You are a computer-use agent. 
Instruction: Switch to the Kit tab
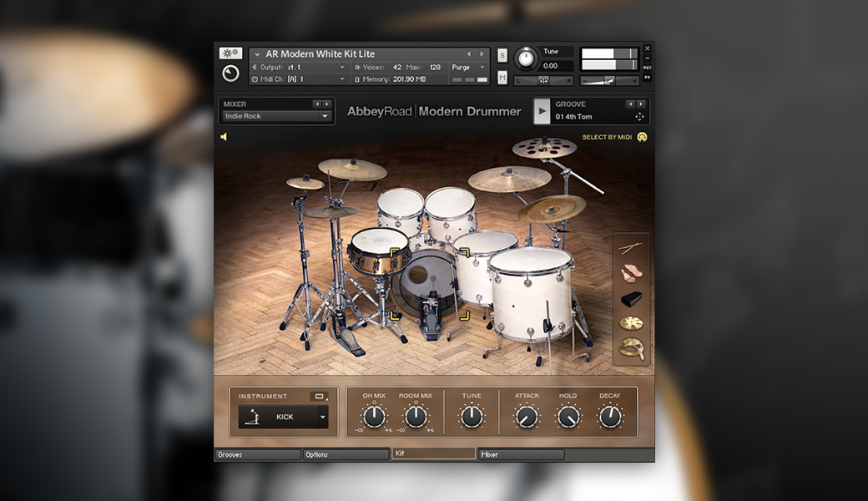[x=433, y=453]
